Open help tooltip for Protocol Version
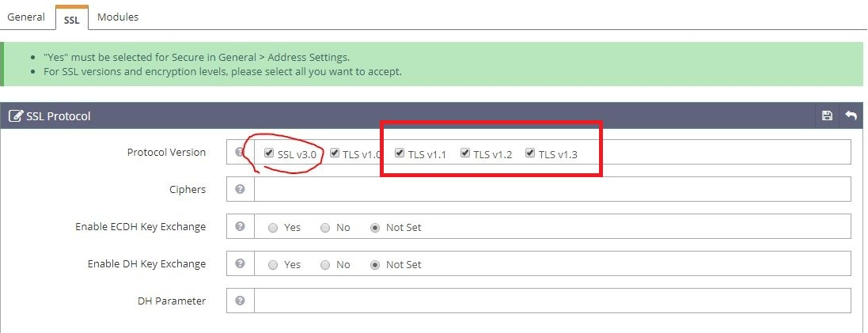Viewport: 868px width, 333px height. [240, 153]
